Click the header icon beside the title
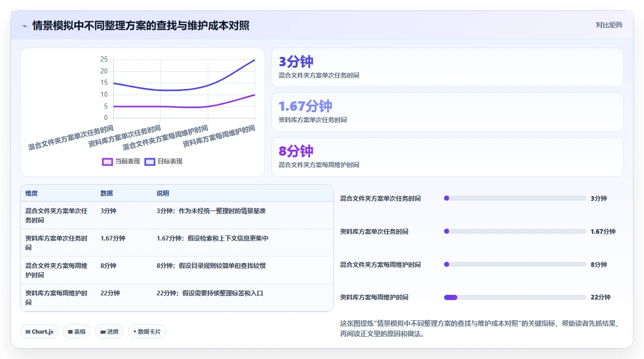The image size is (644, 359). (x=25, y=26)
